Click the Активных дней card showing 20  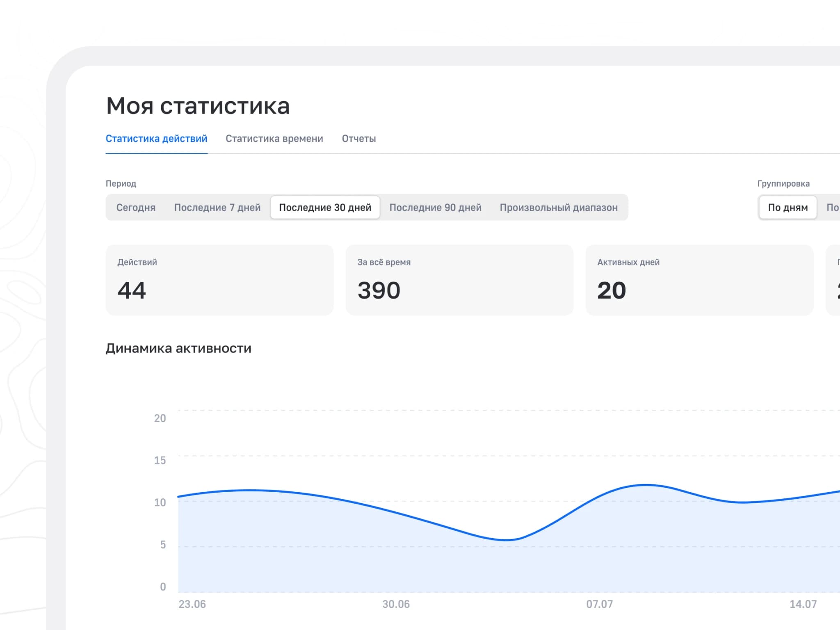(x=699, y=280)
